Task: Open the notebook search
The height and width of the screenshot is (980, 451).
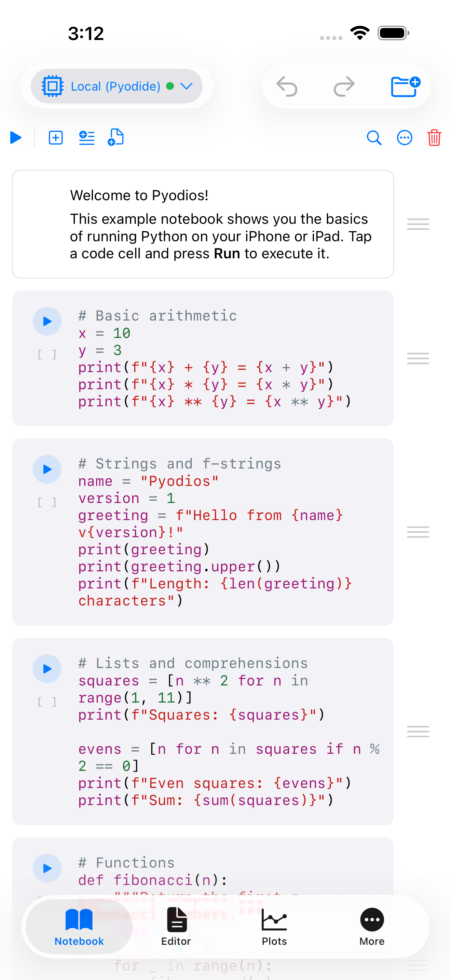Action: (374, 138)
